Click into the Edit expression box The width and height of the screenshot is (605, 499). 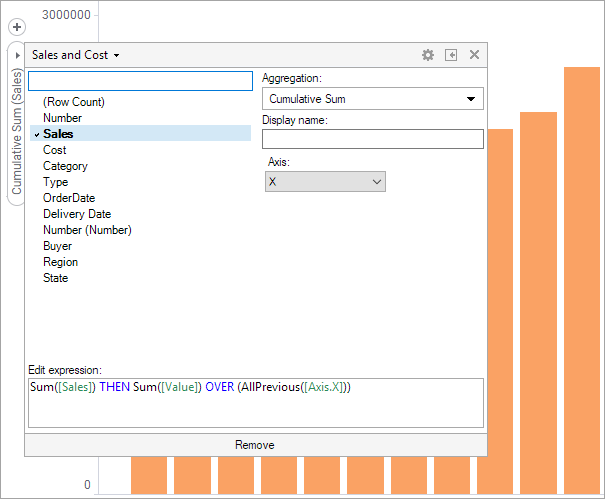(x=256, y=402)
